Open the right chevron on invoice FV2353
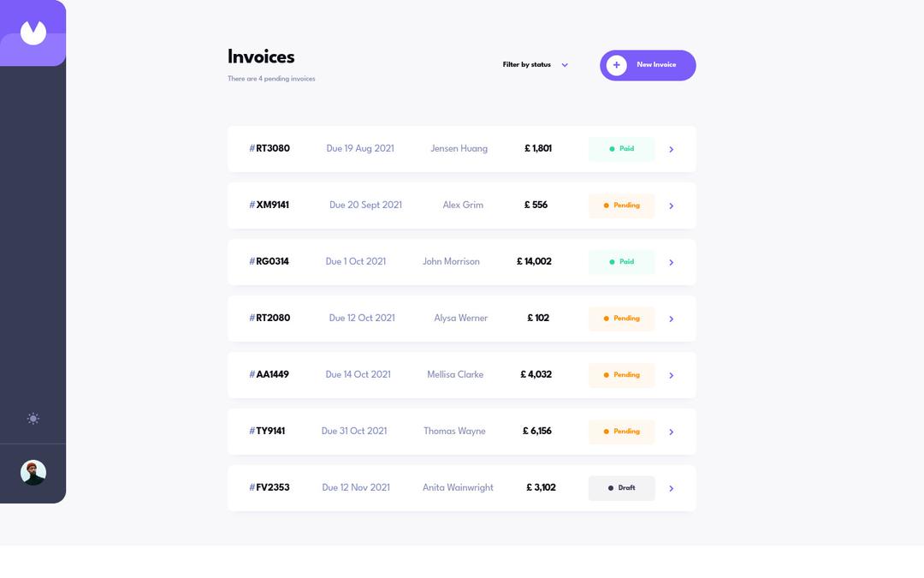This screenshot has width=924, height=578. (671, 487)
